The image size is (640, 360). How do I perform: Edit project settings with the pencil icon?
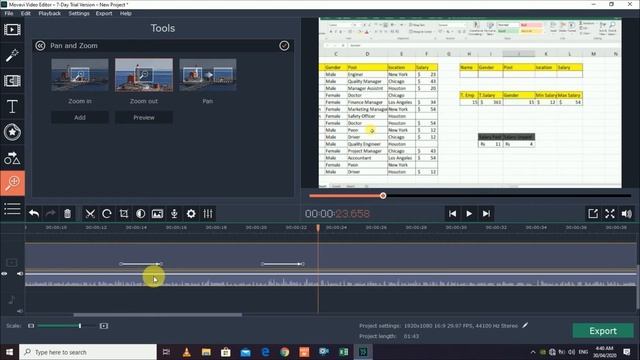click(525, 325)
